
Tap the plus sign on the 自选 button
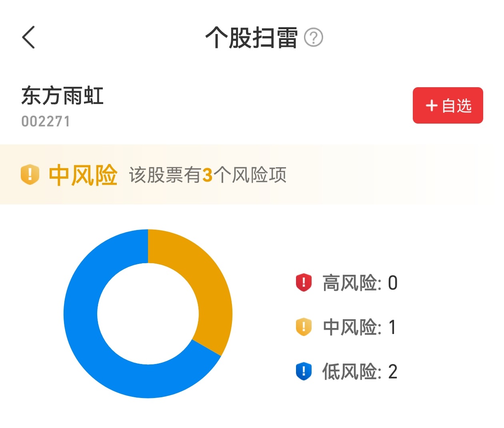pos(432,106)
